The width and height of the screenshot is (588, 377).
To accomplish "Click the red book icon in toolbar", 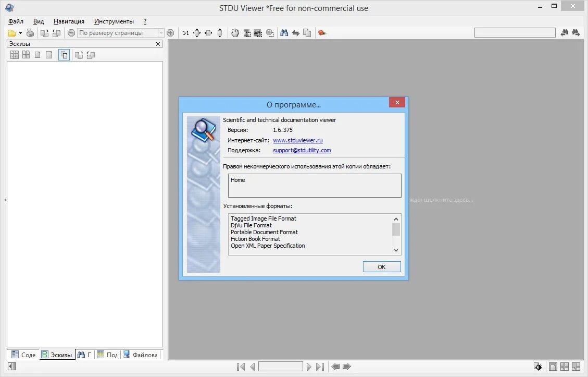I will pyautogui.click(x=322, y=33).
